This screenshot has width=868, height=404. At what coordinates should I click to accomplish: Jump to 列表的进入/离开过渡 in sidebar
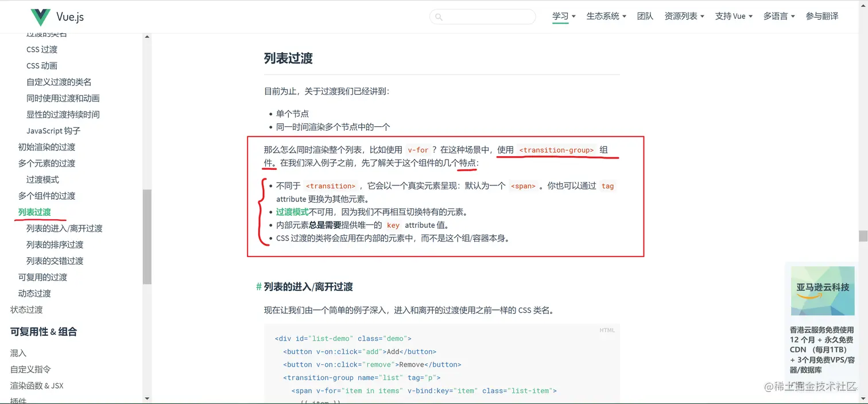coord(64,228)
